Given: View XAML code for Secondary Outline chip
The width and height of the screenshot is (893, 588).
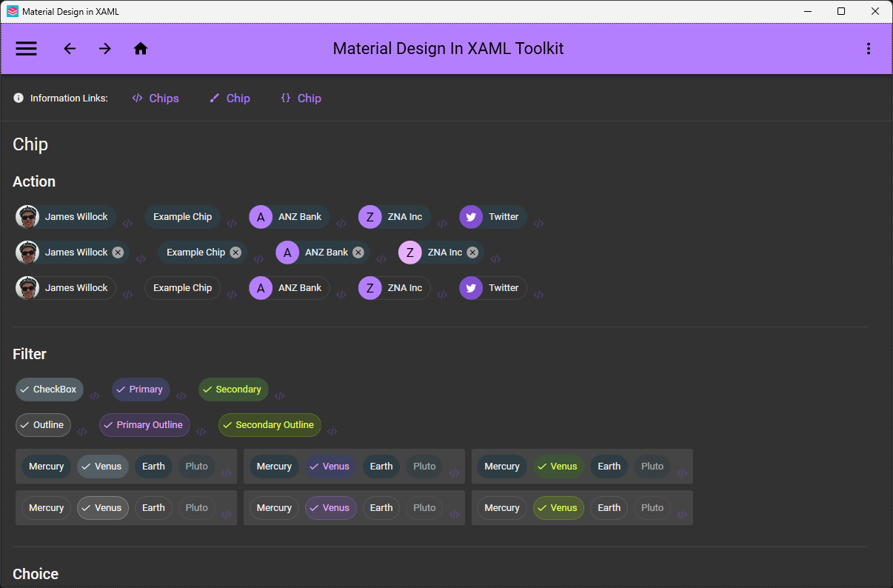Looking at the screenshot, I should (332, 432).
